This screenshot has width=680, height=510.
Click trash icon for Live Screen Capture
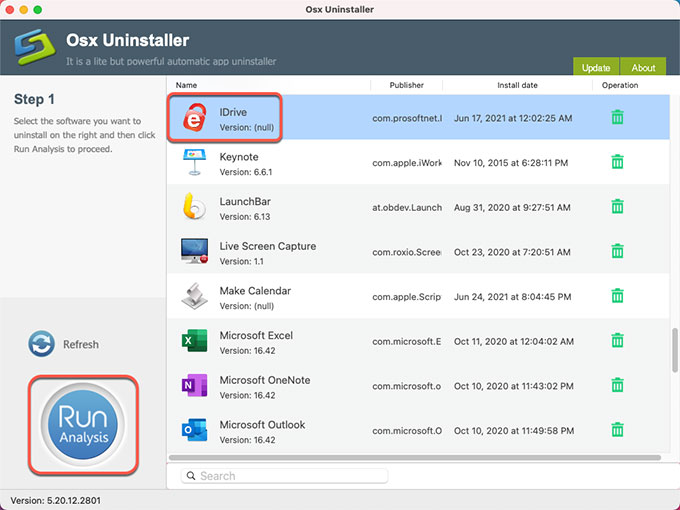[x=617, y=251]
